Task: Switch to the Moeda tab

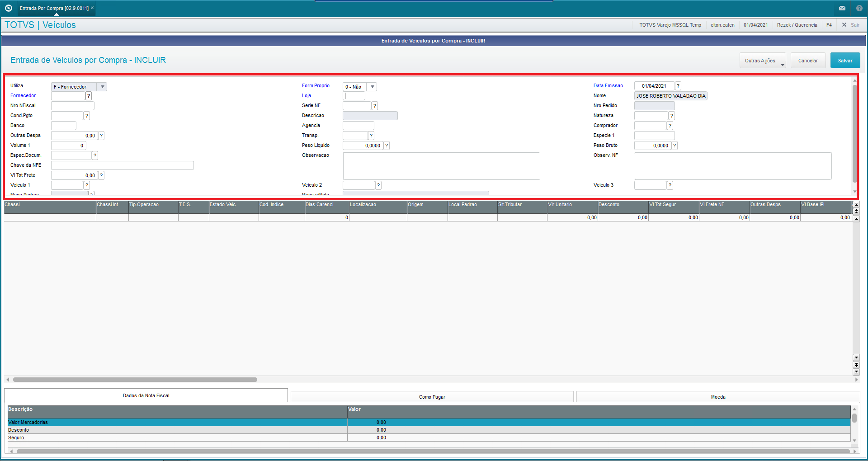Action: click(718, 397)
